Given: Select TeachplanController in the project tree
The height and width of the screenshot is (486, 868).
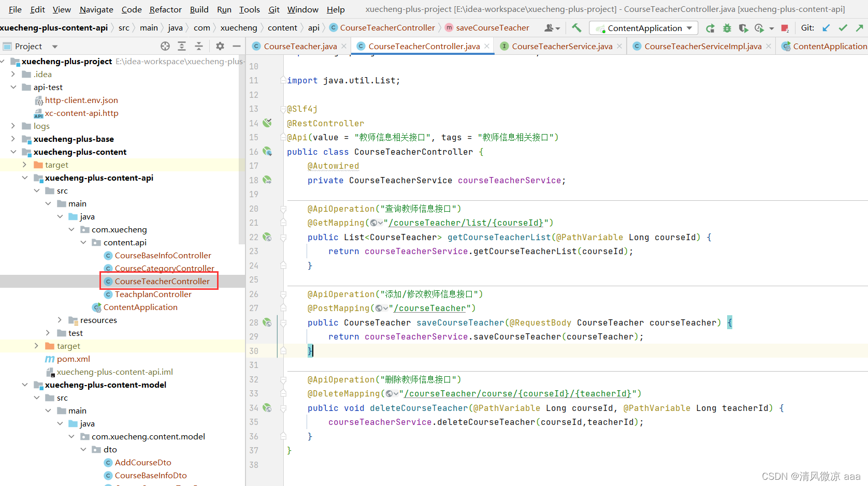Looking at the screenshot, I should [153, 294].
